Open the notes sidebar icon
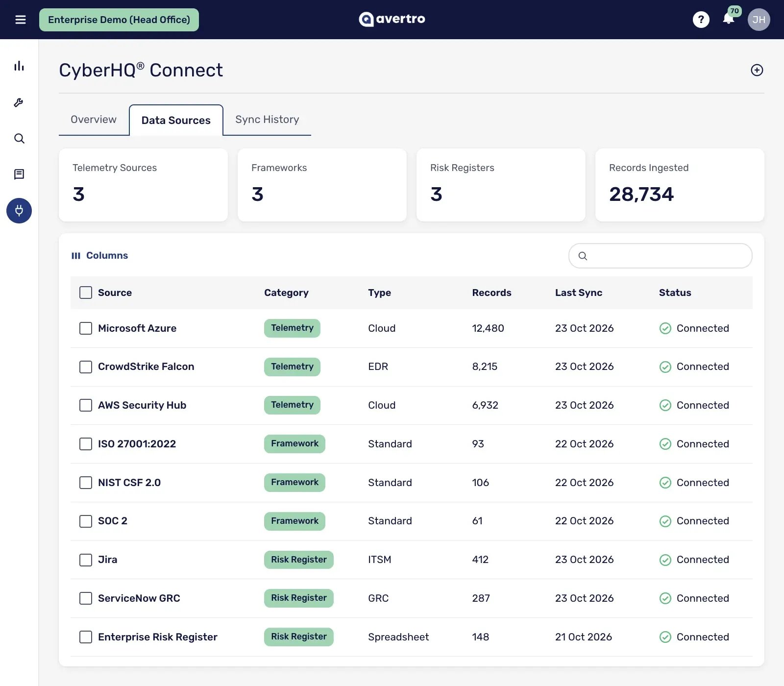This screenshot has width=784, height=686. [19, 174]
